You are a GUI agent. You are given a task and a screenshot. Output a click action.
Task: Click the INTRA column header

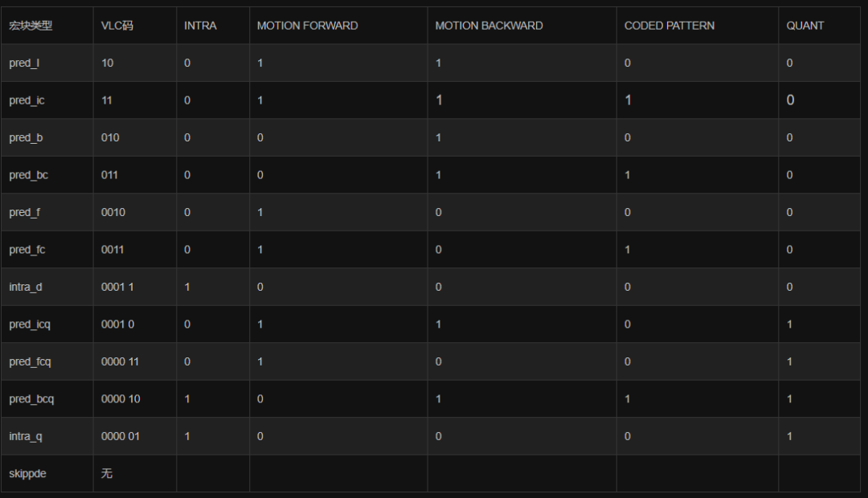(200, 26)
